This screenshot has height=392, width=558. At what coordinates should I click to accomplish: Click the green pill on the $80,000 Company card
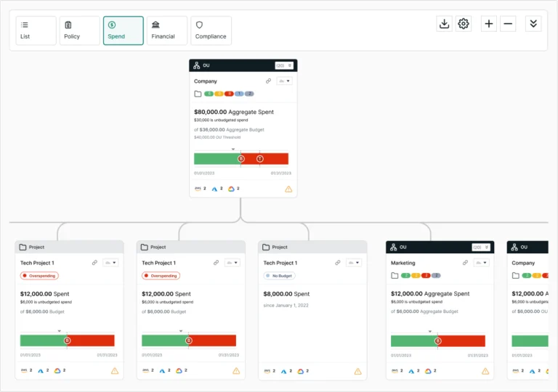(x=209, y=94)
